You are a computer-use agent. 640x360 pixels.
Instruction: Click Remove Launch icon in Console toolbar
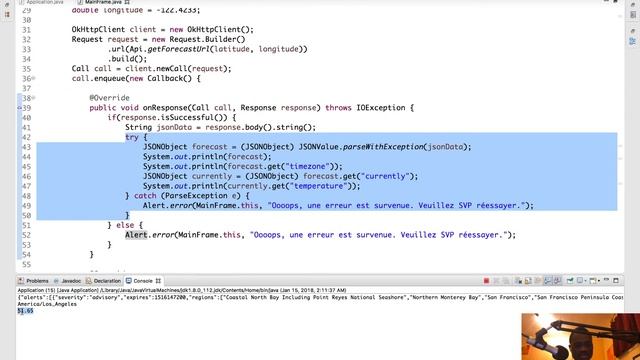(496, 281)
